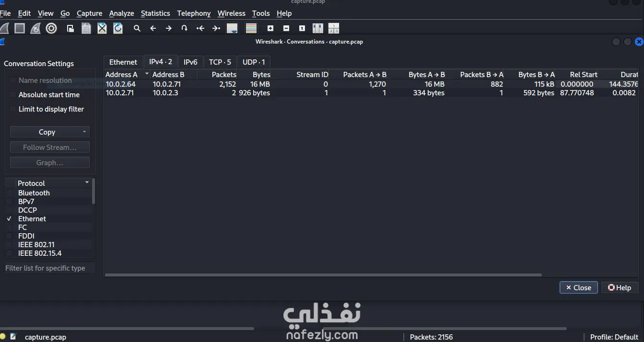
Task: Focus the Filter list for specific type field
Action: (50, 268)
